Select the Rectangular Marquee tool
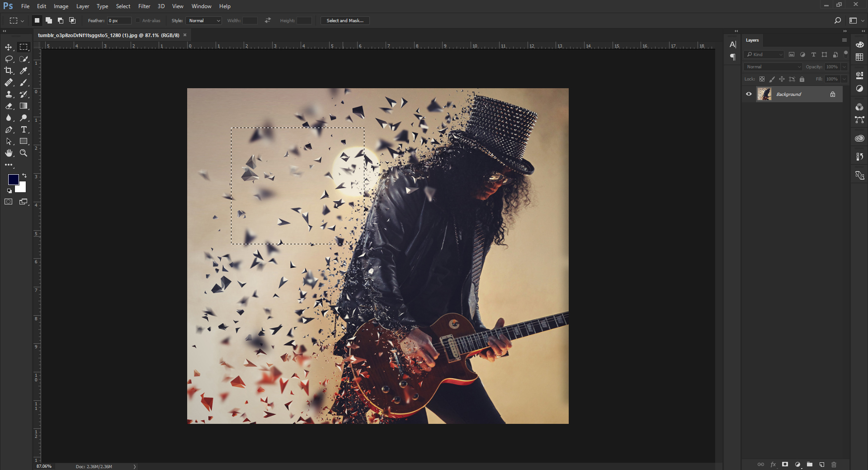The width and height of the screenshot is (868, 470). [x=24, y=47]
